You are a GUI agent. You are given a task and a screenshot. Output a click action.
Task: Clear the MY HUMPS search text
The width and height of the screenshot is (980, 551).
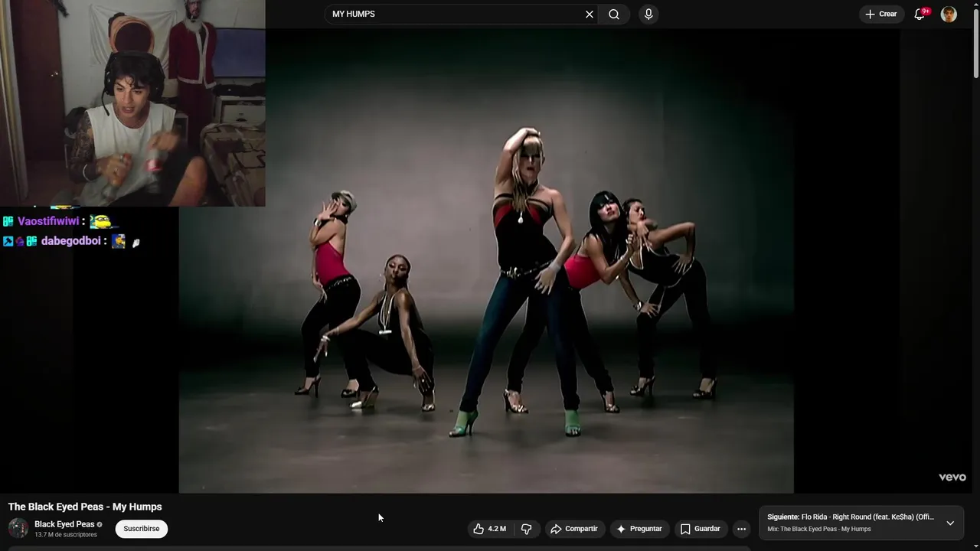(x=590, y=14)
